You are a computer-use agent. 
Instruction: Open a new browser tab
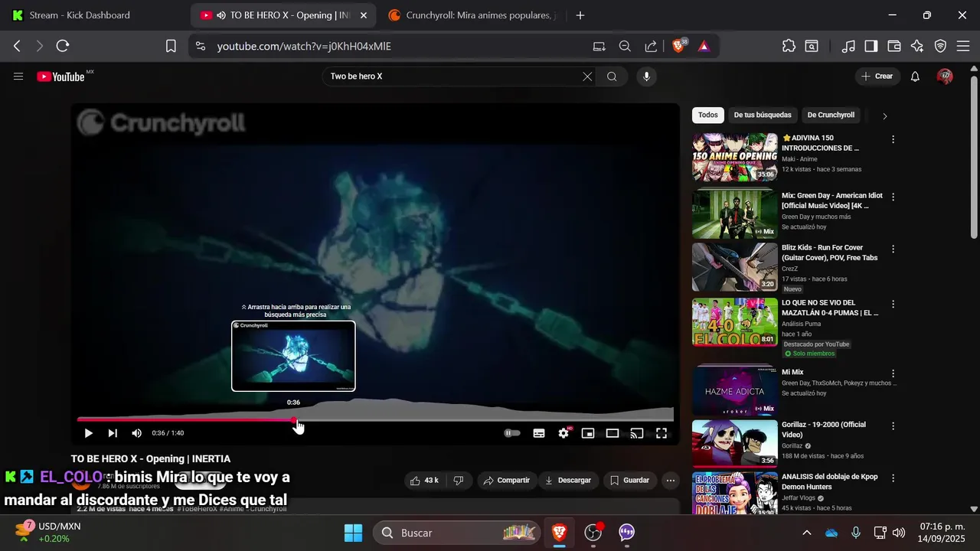click(x=580, y=15)
